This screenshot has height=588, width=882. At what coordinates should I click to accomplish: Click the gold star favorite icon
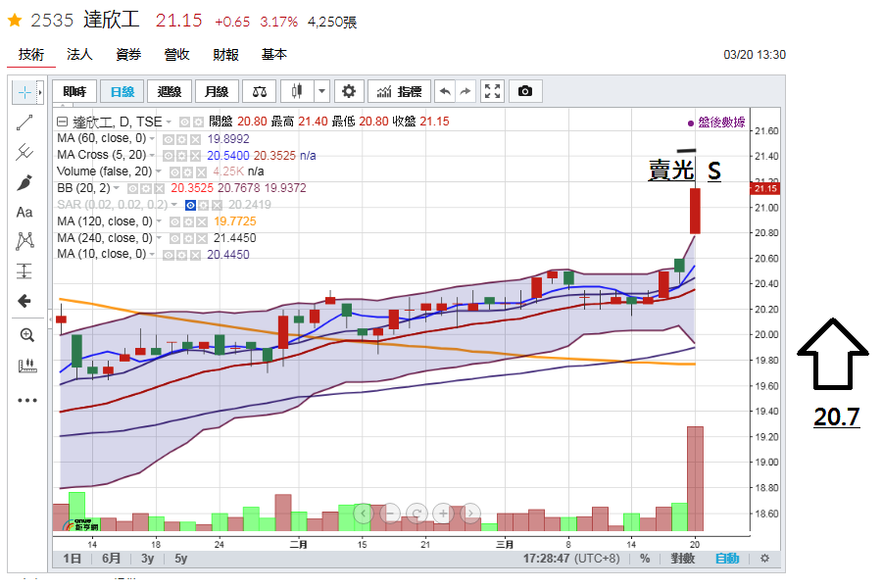coord(15,21)
